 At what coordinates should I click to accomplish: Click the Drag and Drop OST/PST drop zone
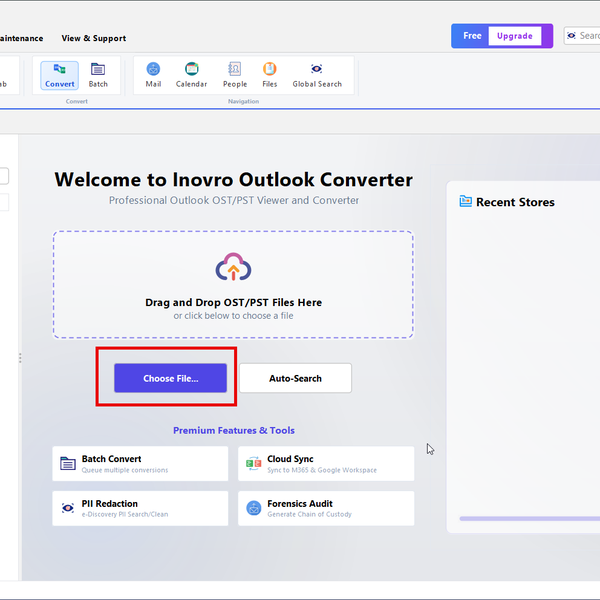(x=233, y=284)
